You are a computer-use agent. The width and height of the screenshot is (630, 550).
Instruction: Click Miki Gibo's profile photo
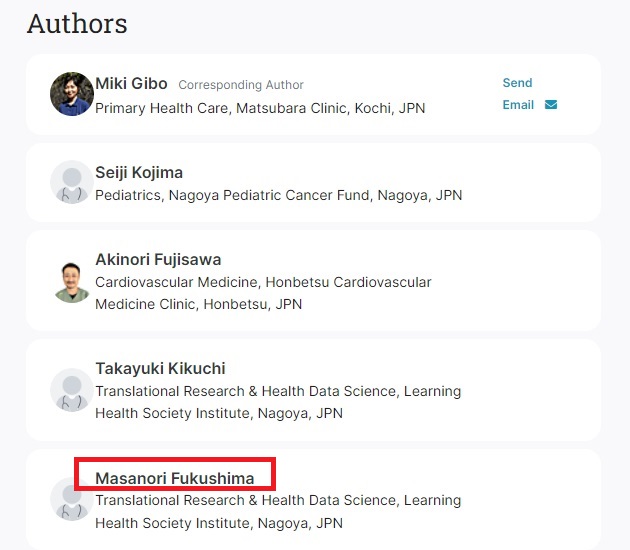click(x=71, y=95)
